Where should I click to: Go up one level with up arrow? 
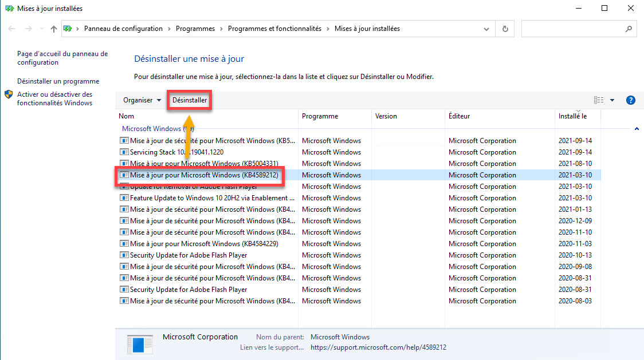pos(54,29)
